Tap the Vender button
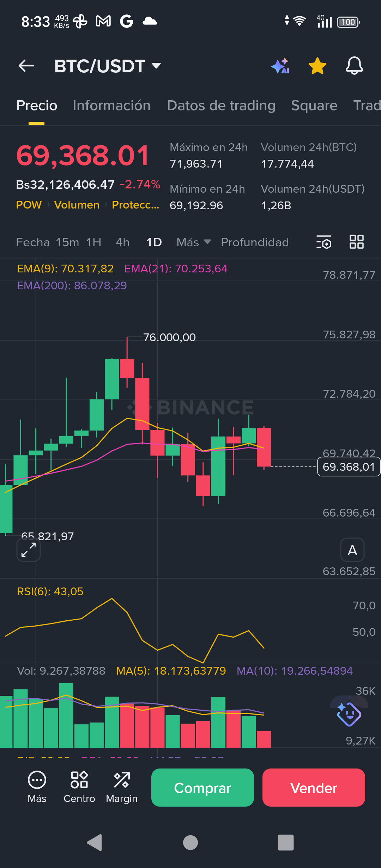This screenshot has height=868, width=381. point(314,788)
